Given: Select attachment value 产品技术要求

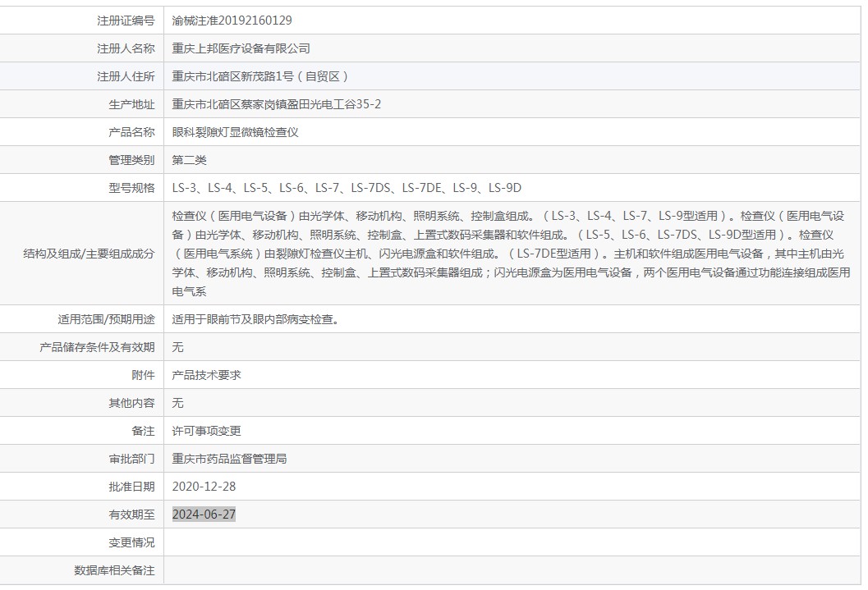Looking at the screenshot, I should coord(206,375).
